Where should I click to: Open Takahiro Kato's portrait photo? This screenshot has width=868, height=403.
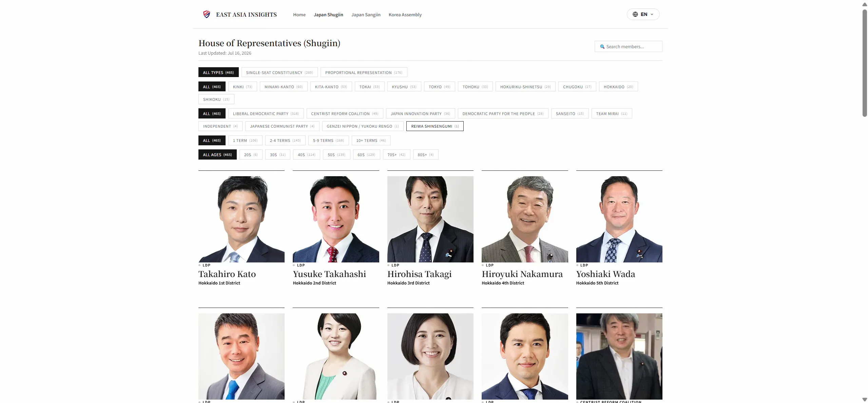tap(242, 219)
